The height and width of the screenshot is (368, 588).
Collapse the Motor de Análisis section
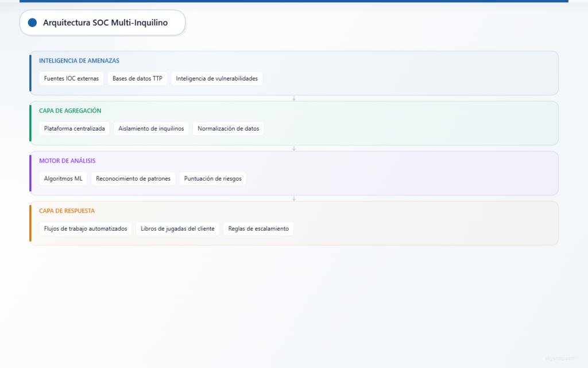pyautogui.click(x=67, y=160)
